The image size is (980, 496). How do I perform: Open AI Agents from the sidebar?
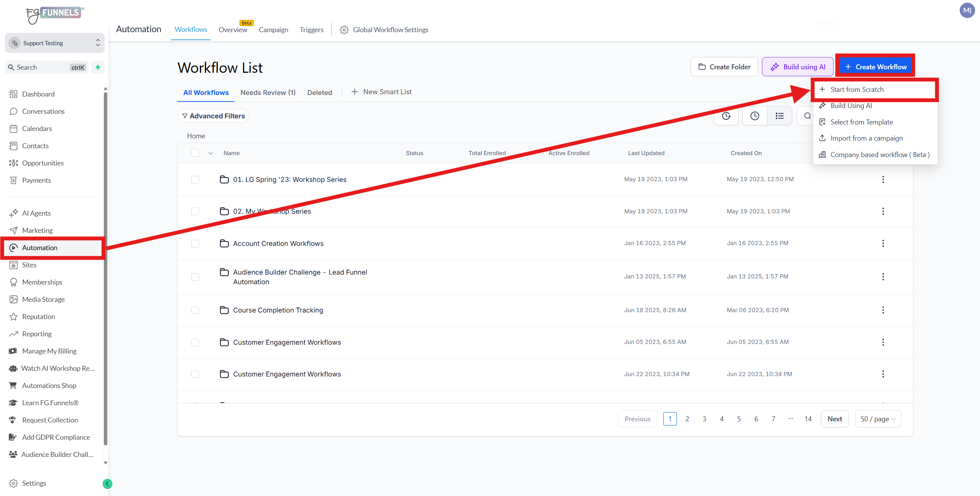tap(36, 213)
